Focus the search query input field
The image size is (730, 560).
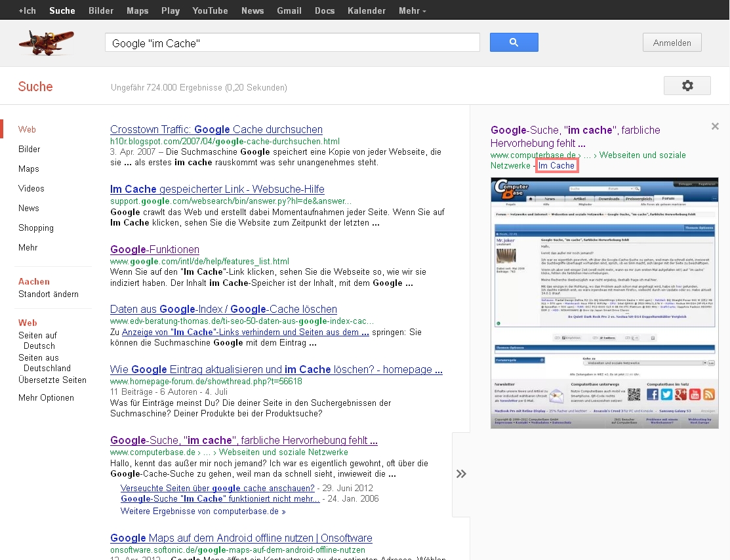293,43
